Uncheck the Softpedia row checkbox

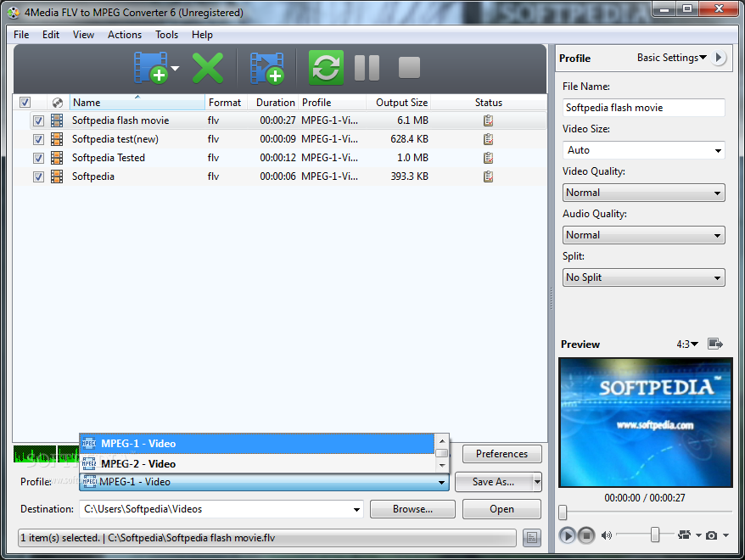click(38, 177)
